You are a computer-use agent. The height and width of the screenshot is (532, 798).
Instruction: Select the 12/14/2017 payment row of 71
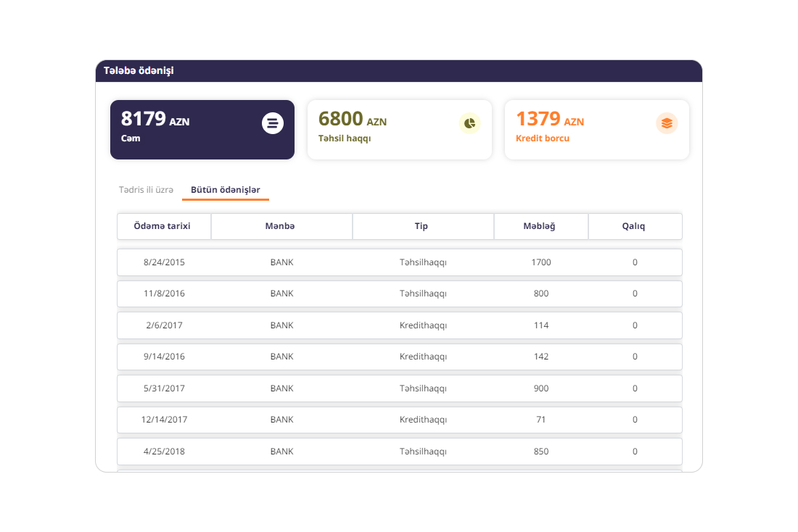[399, 420]
